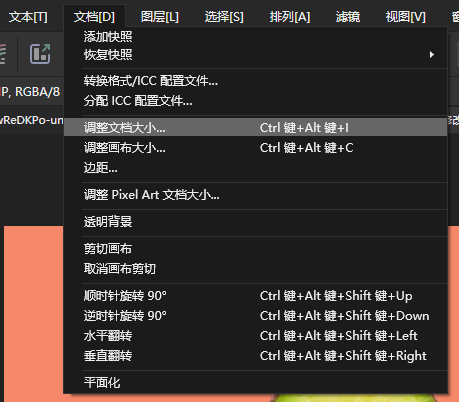Viewport: 459px width, 402px height.
Task: Open the 边距... dialog
Action: tap(255, 168)
